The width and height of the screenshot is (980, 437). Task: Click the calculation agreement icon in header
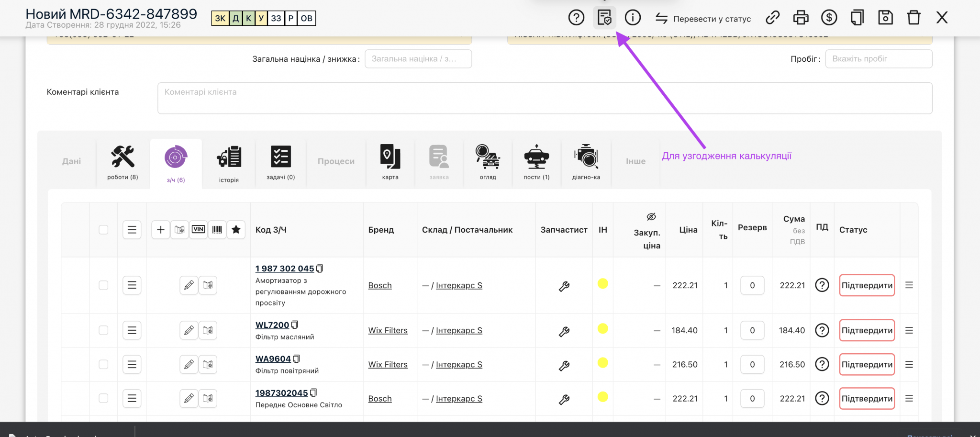(604, 18)
